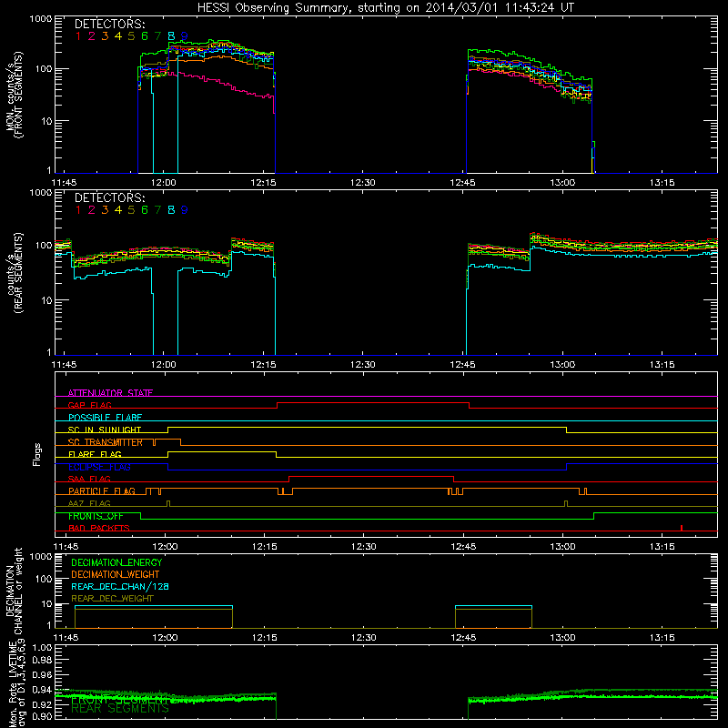Select cyan detector 8 in front segments legend

[171, 36]
